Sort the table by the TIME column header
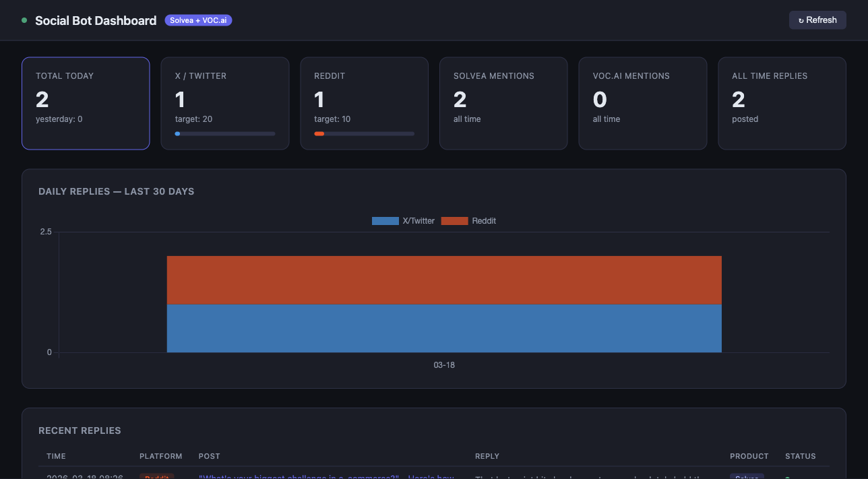The image size is (868, 479). click(56, 456)
